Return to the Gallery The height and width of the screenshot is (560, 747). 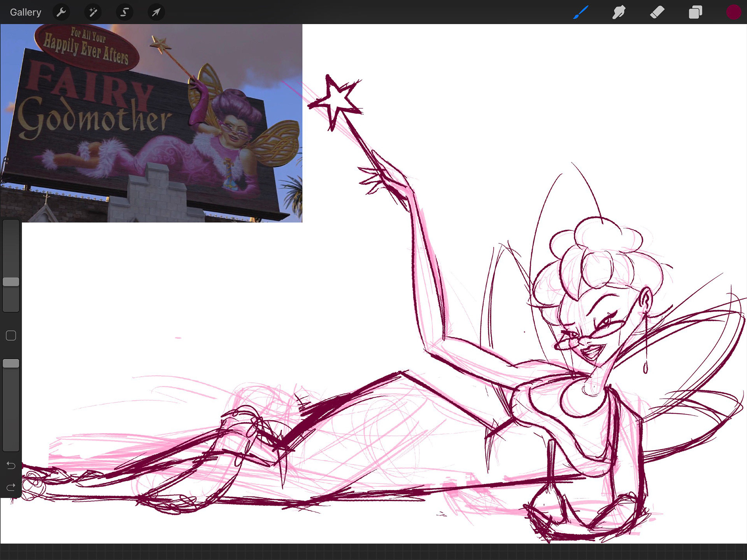point(25,12)
